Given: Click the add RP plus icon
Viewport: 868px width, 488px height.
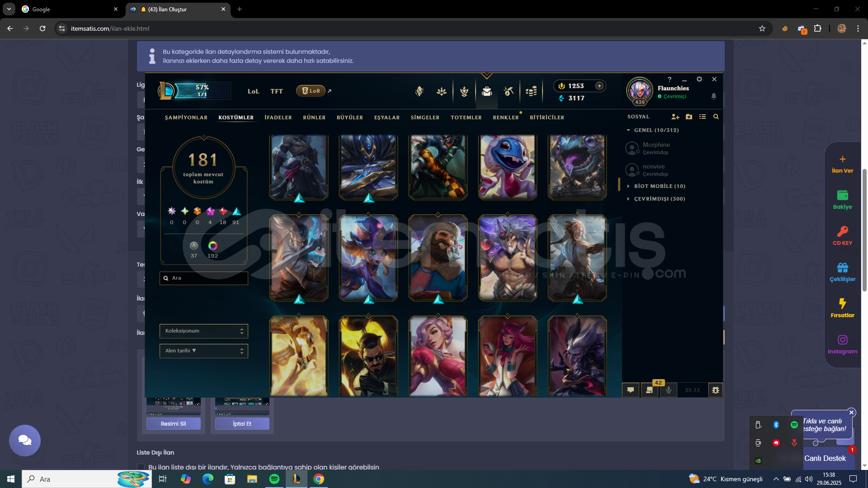Looking at the screenshot, I should 599,86.
